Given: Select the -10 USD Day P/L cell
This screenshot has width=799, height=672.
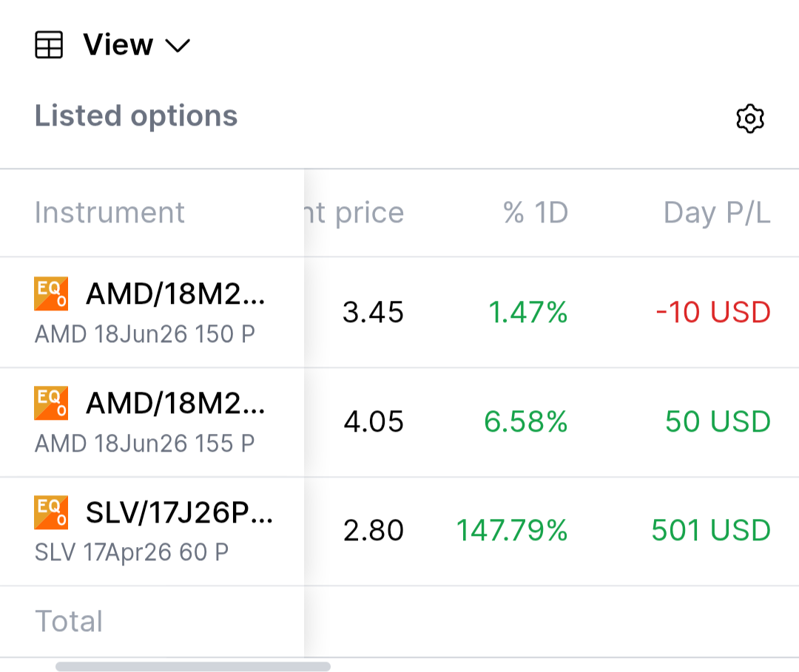Looking at the screenshot, I should (x=713, y=313).
